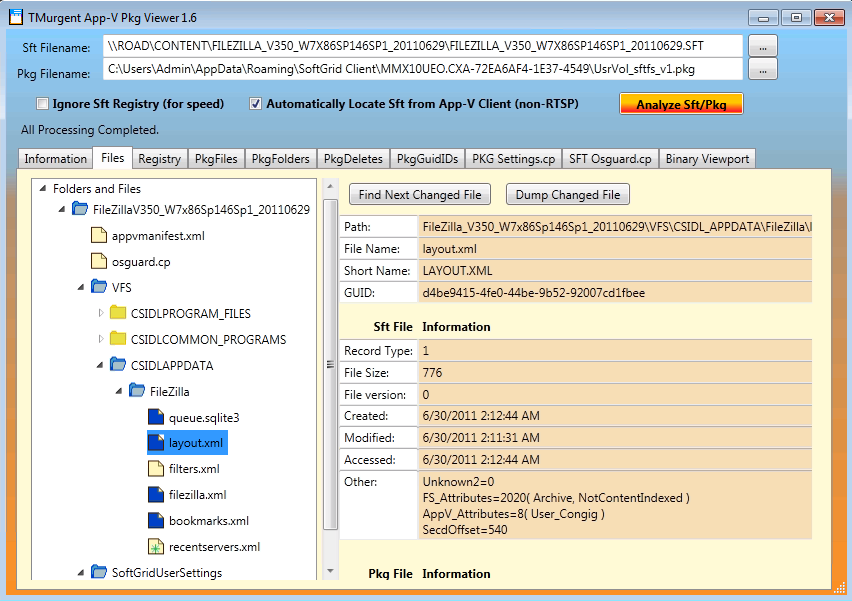Collapse the VFS folder node
This screenshot has height=601, width=852.
click(81, 287)
